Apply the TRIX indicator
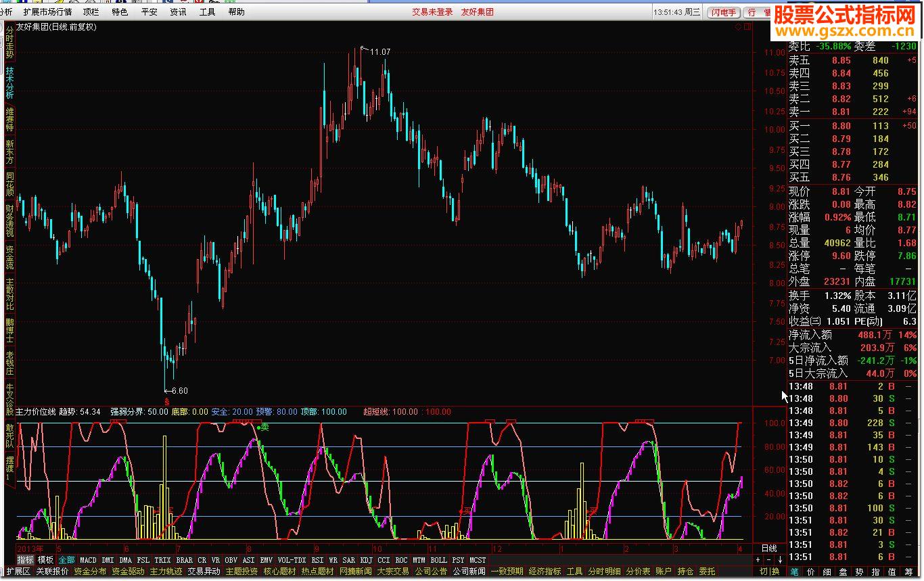 point(162,560)
